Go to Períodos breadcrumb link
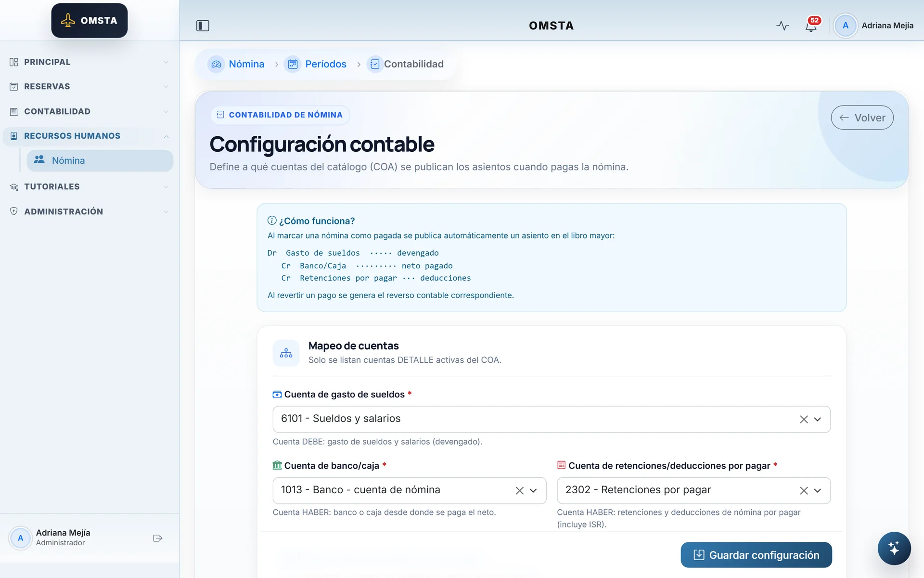 coord(326,64)
